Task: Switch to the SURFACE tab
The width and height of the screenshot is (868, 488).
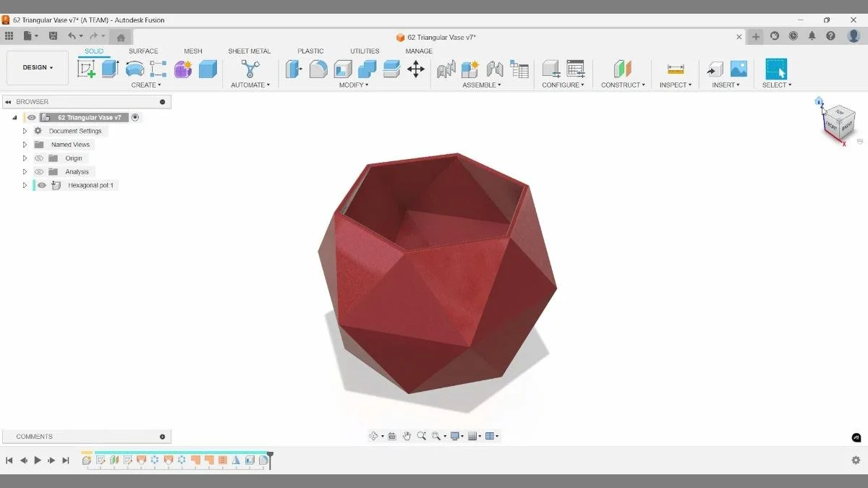Action: 142,51
